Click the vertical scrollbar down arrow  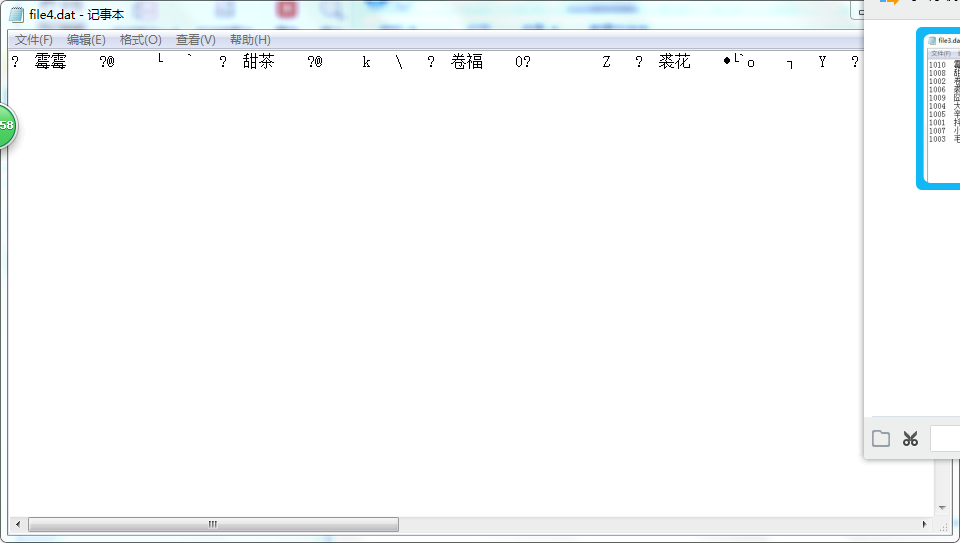pos(942,508)
